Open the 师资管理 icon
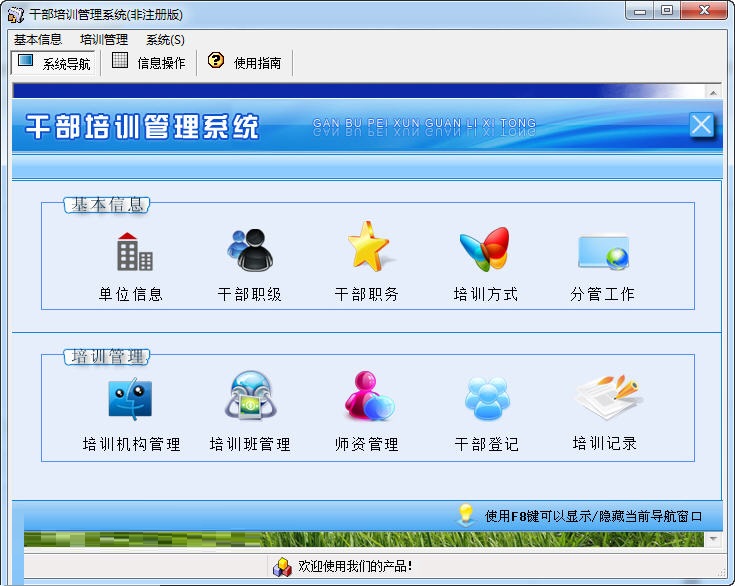This screenshot has width=735, height=586. (369, 395)
